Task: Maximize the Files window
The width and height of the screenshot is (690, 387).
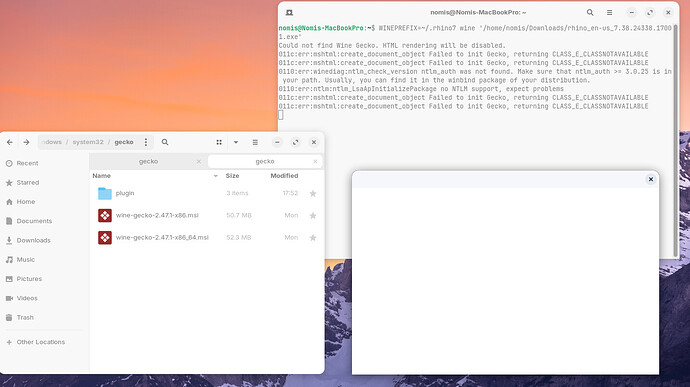Action: click(295, 142)
